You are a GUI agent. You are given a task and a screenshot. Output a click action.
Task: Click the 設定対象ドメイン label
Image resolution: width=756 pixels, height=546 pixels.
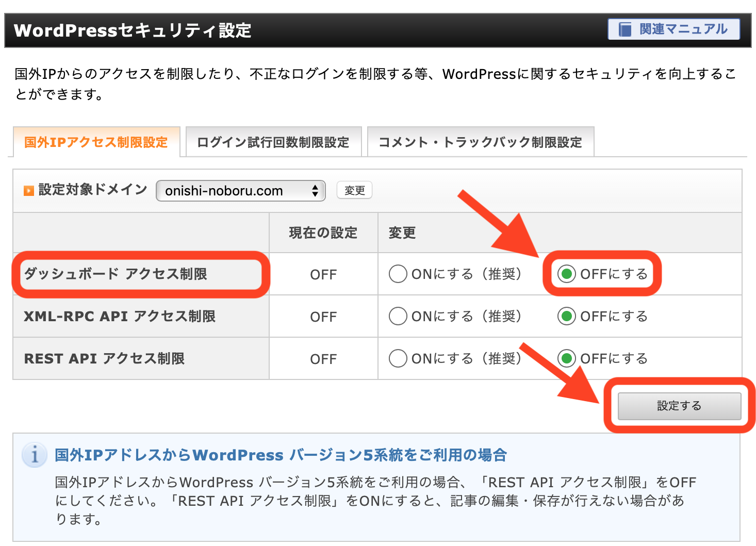coord(93,190)
